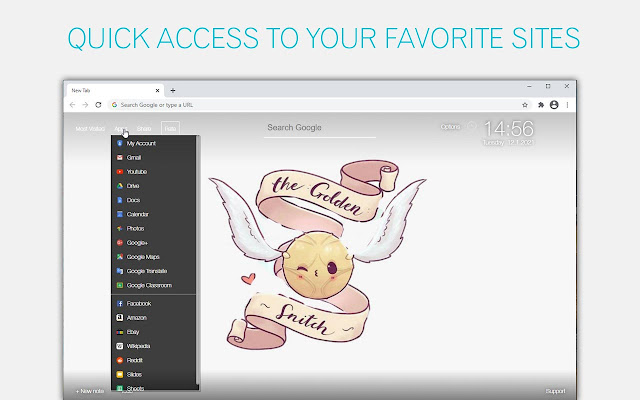The image size is (640, 400).
Task: Go forward with browser forward arrow
Action: pos(85,105)
